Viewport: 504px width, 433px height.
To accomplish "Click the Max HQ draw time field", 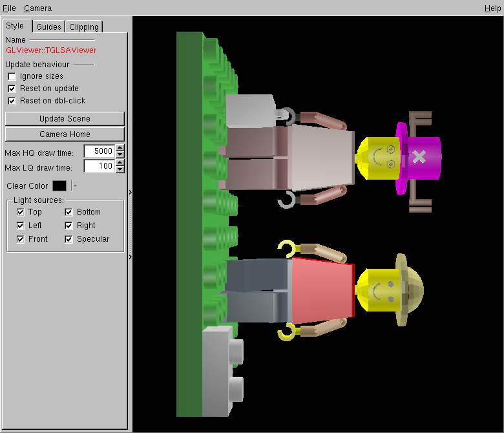I will [x=100, y=151].
